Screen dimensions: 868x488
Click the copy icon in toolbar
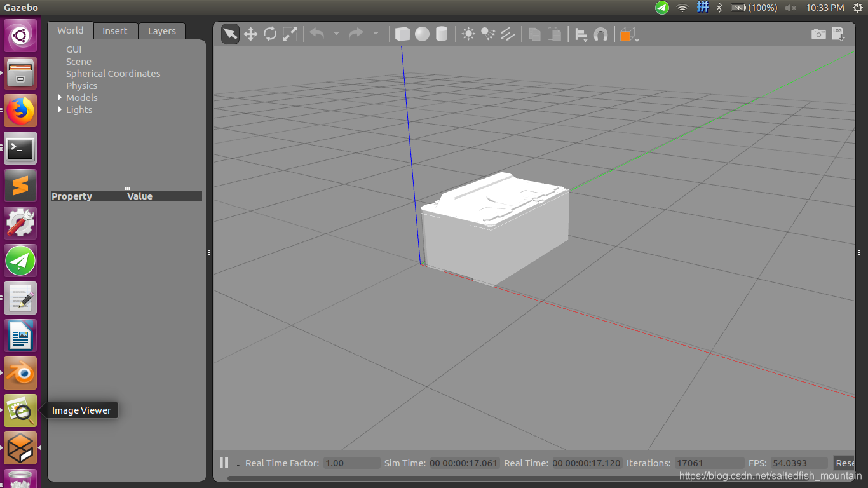pyautogui.click(x=534, y=34)
